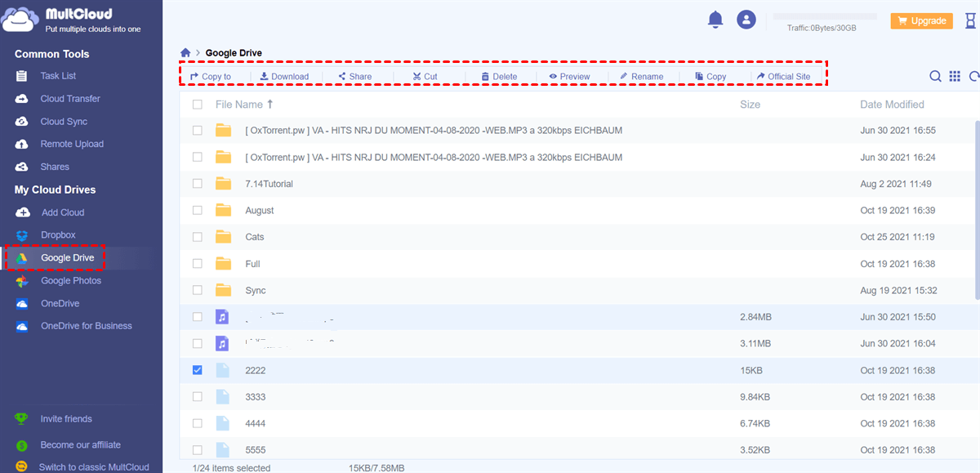This screenshot has width=980, height=473.
Task: Click the MultCloud logo
Action: tap(72, 20)
